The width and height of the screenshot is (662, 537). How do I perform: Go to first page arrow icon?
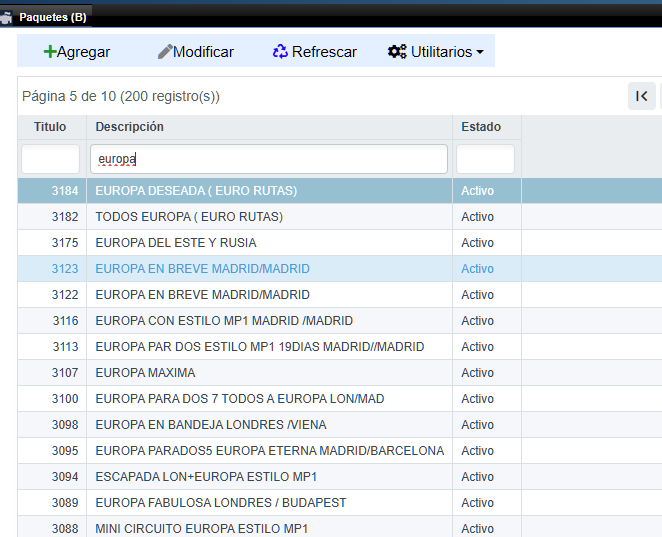pos(641,96)
